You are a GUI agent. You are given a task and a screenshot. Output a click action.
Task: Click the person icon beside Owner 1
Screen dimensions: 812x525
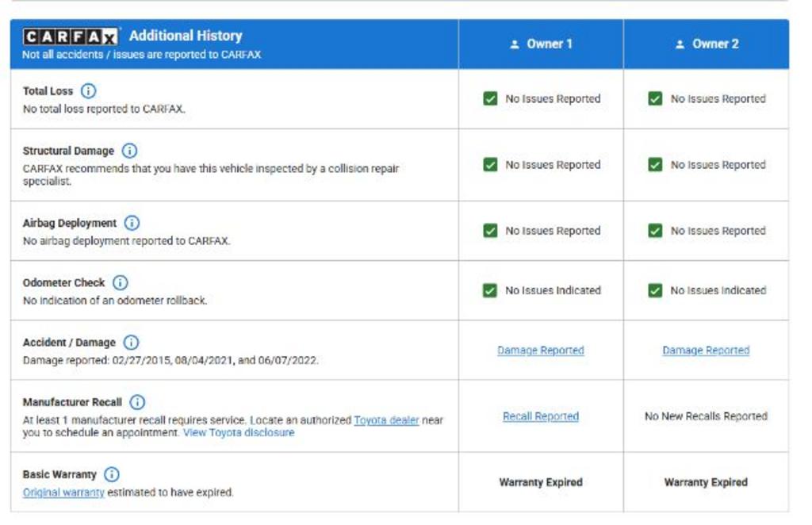515,44
